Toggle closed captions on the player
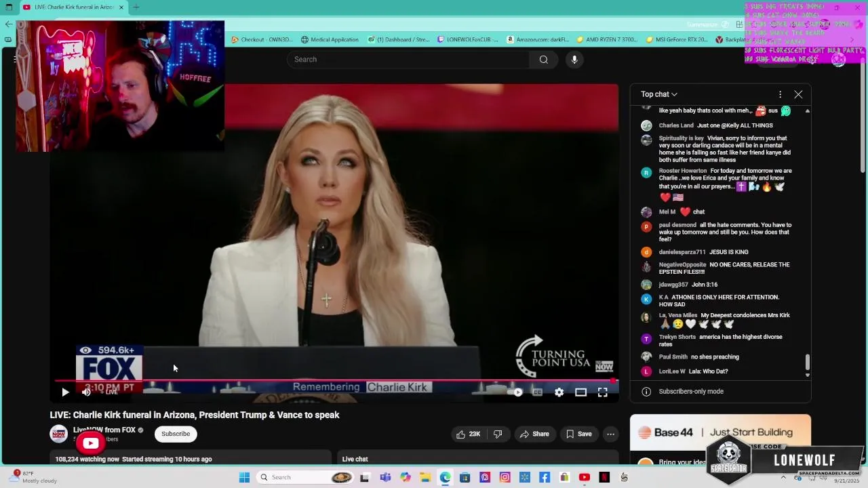 pyautogui.click(x=537, y=392)
